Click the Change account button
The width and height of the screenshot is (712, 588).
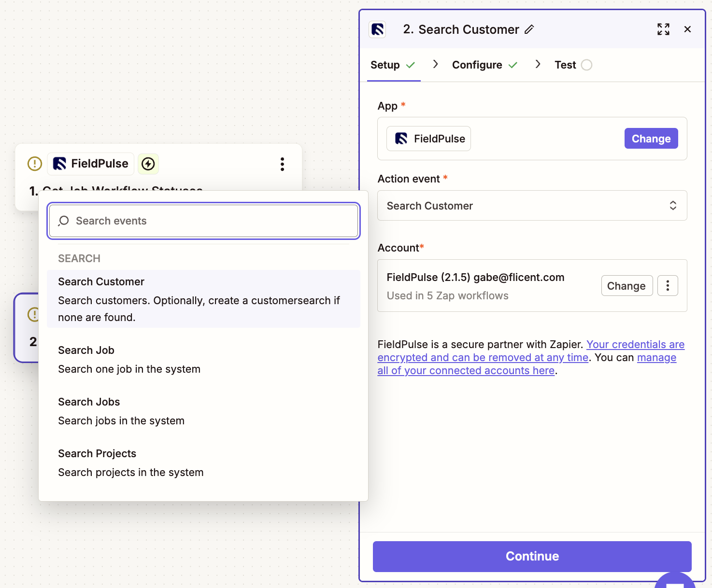click(627, 286)
